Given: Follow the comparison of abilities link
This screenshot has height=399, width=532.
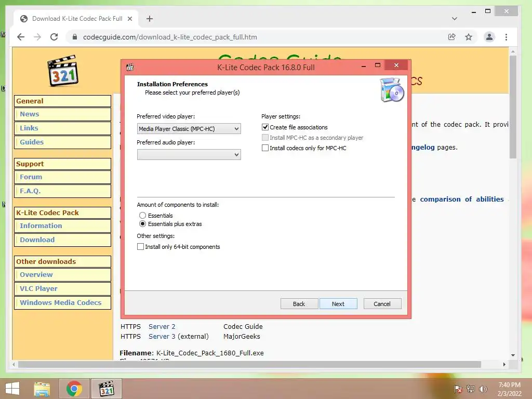Looking at the screenshot, I should point(462,199).
